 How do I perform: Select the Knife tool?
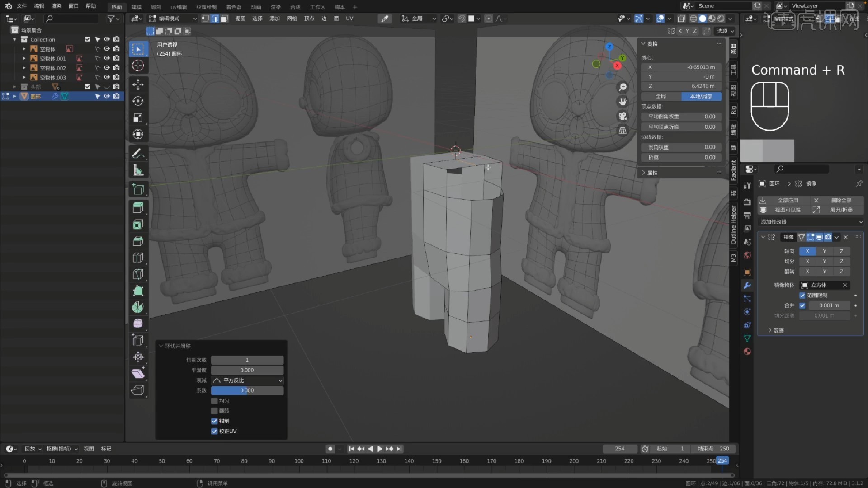point(138,274)
